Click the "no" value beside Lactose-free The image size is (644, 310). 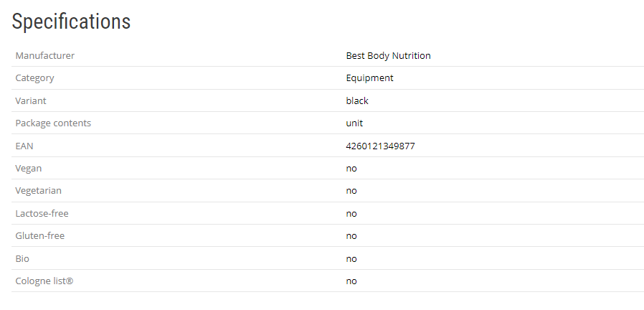tap(351, 213)
